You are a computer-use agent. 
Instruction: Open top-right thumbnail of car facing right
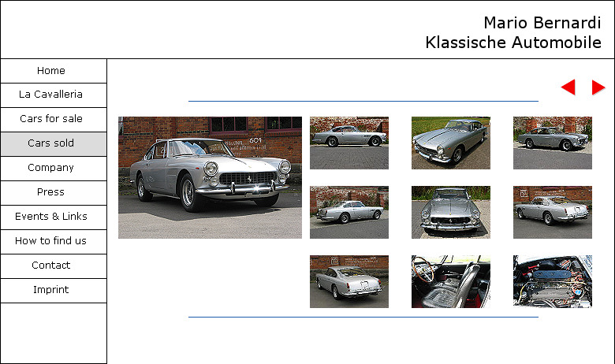[552, 143]
